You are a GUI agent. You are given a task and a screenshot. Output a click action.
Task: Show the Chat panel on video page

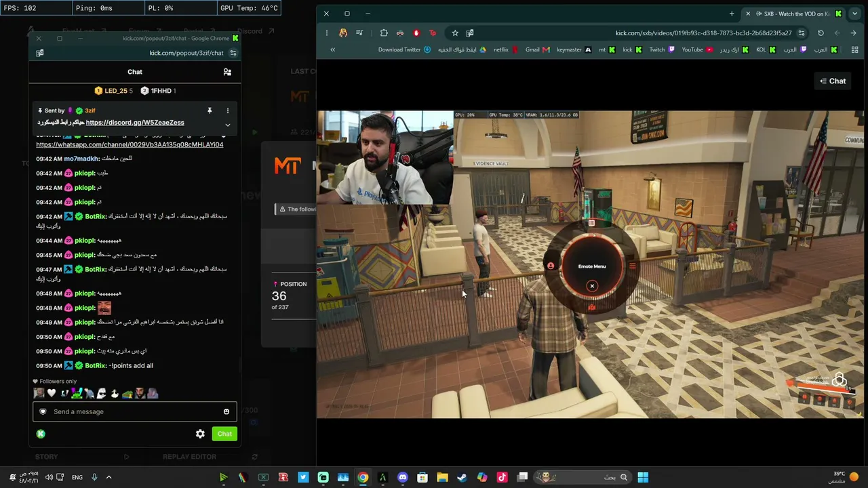tap(833, 81)
